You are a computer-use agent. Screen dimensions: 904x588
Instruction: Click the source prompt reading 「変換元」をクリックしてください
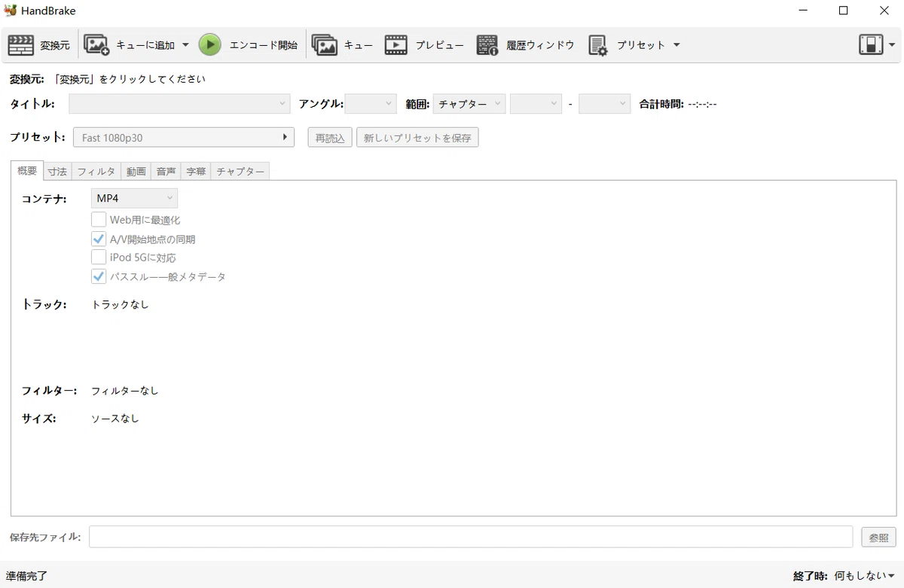pos(128,78)
